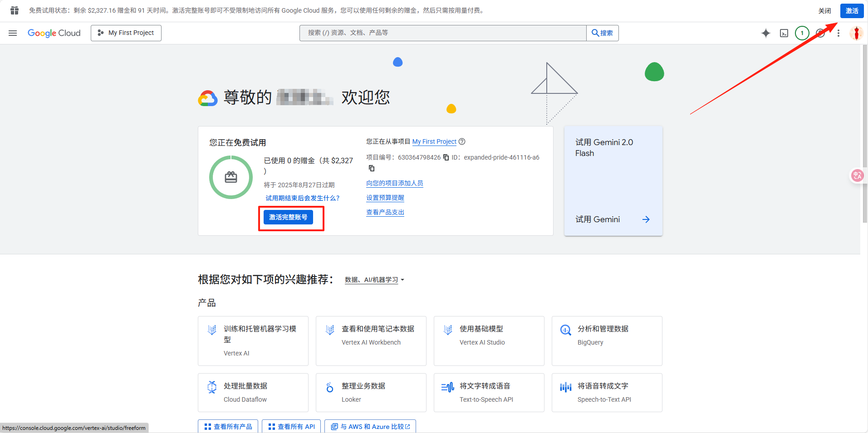Image resolution: width=868 pixels, height=433 pixels.
Task: Copy the project number 630364798426
Action: tap(446, 157)
